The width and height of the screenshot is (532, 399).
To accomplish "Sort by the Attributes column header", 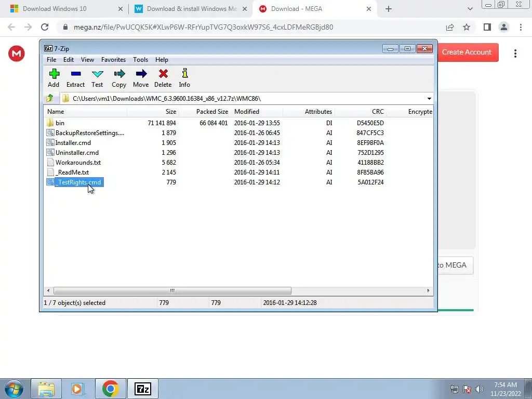I will click(x=309, y=112).
